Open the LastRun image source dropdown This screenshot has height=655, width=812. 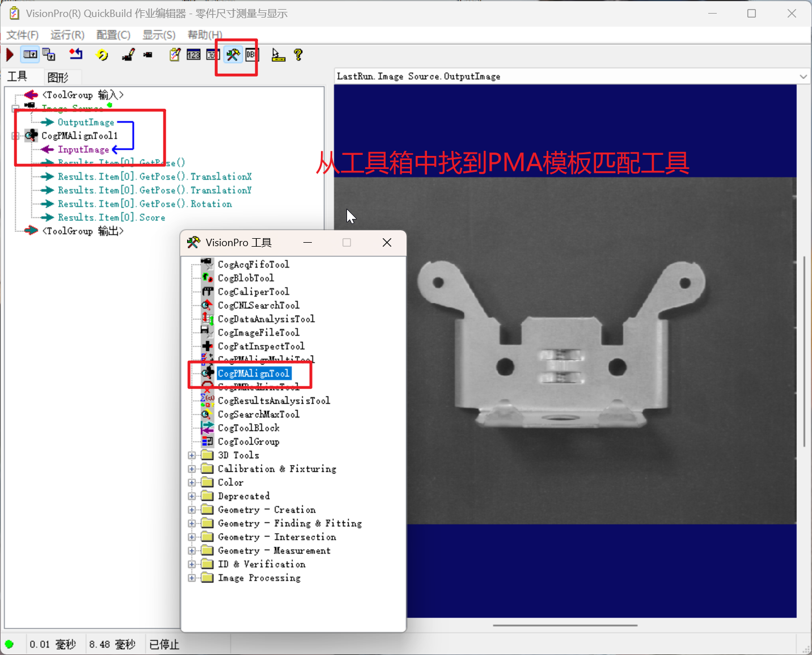click(x=803, y=77)
